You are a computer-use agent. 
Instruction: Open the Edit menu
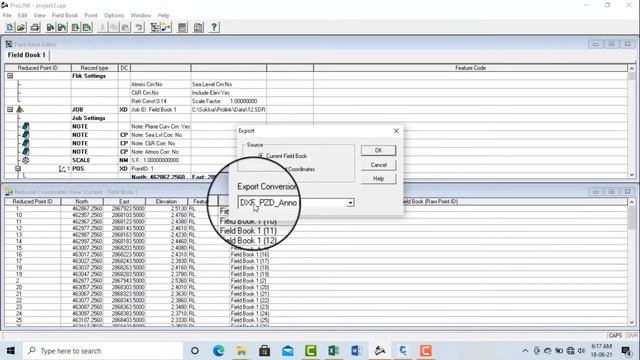pos(22,15)
